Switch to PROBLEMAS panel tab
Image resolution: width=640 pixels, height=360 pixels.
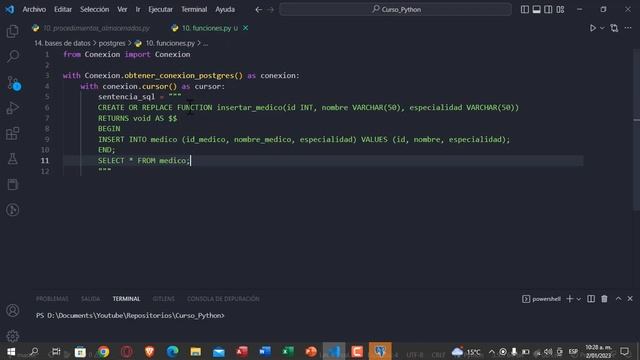pyautogui.click(x=52, y=299)
